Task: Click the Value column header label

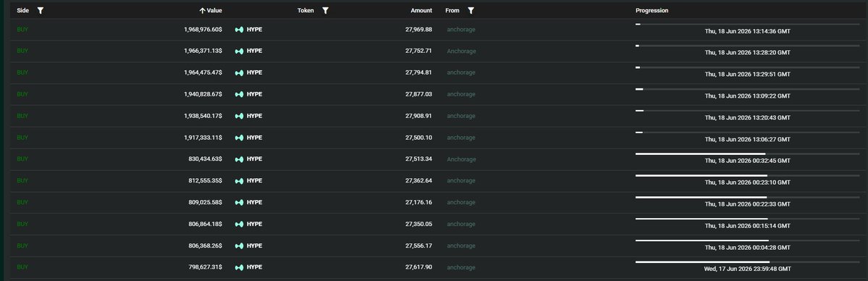Action: (x=214, y=11)
